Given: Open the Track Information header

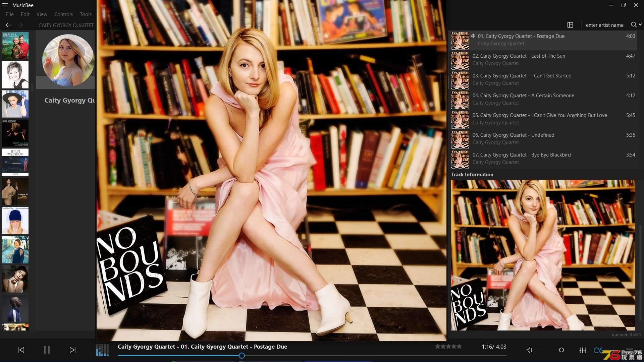Looking at the screenshot, I should pos(472,174).
